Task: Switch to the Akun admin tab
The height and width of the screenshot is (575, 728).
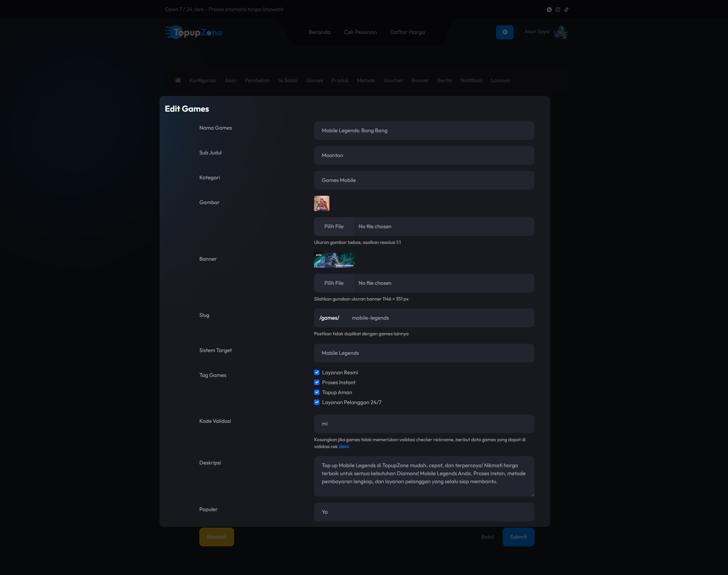Action: click(x=231, y=80)
